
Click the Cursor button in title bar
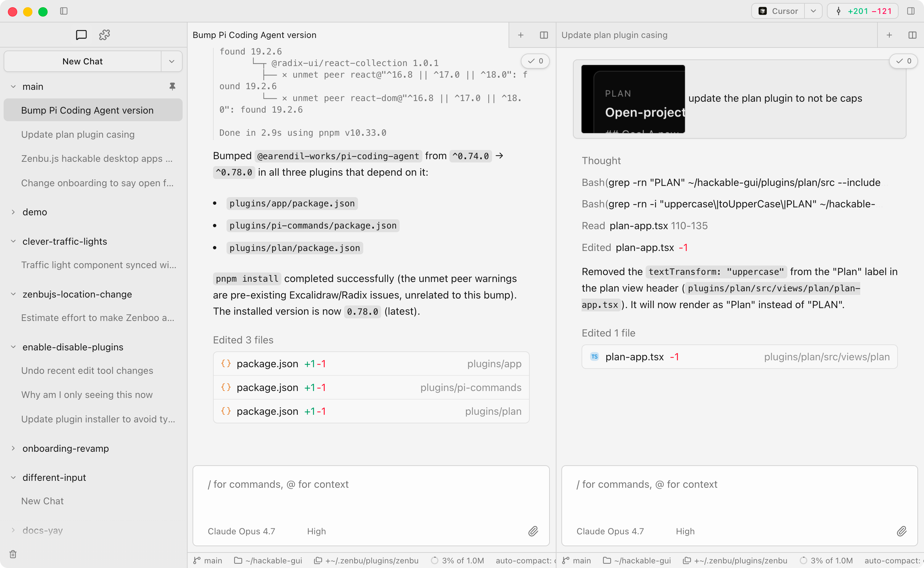pyautogui.click(x=778, y=11)
